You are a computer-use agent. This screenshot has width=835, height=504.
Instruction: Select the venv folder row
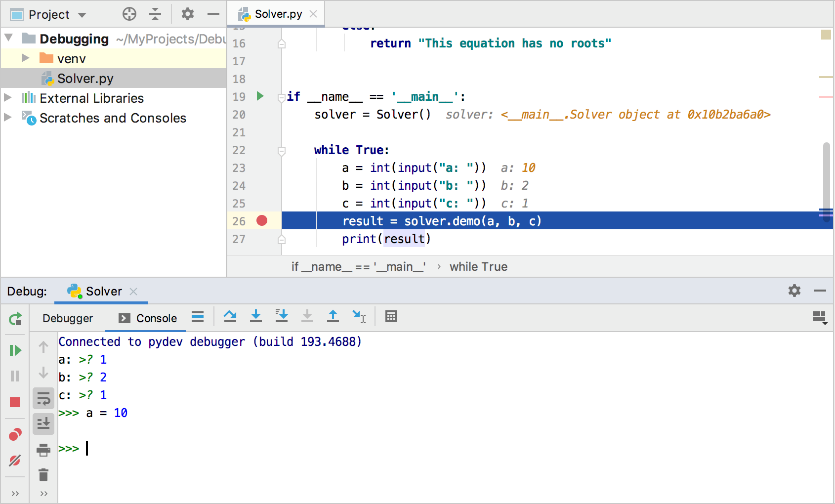tap(114, 58)
